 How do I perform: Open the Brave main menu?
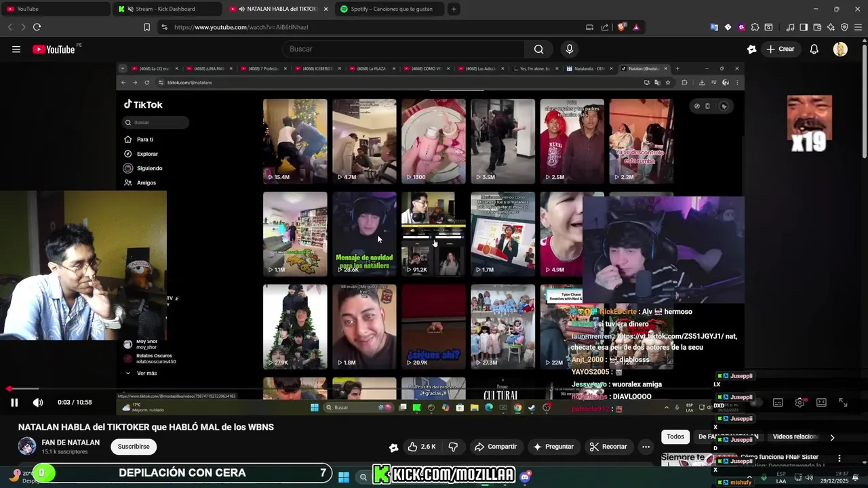tap(858, 27)
